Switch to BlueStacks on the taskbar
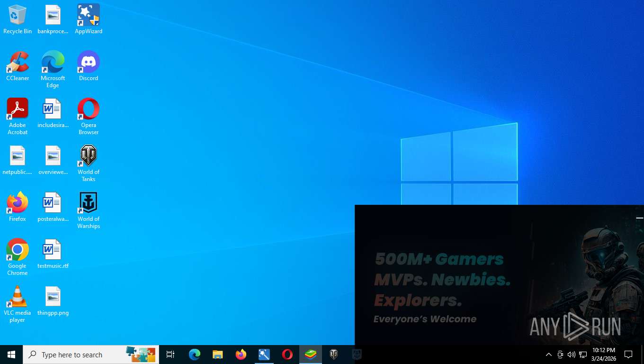This screenshot has width=644, height=364. [x=311, y=355]
